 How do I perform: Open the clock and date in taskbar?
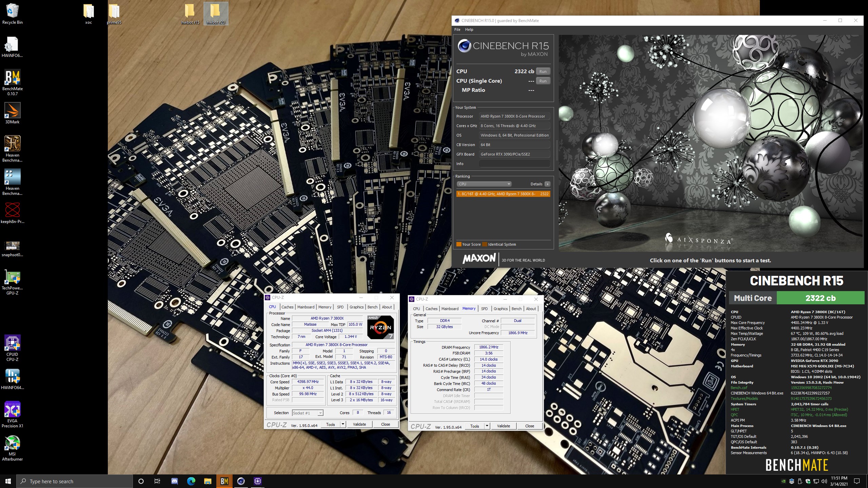[x=839, y=481]
